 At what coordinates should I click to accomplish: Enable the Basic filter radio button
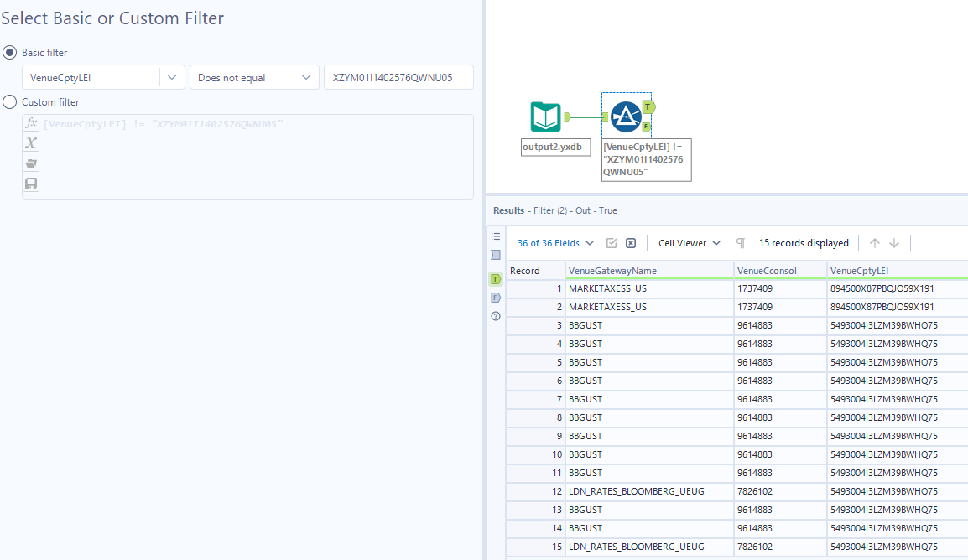tap(8, 52)
